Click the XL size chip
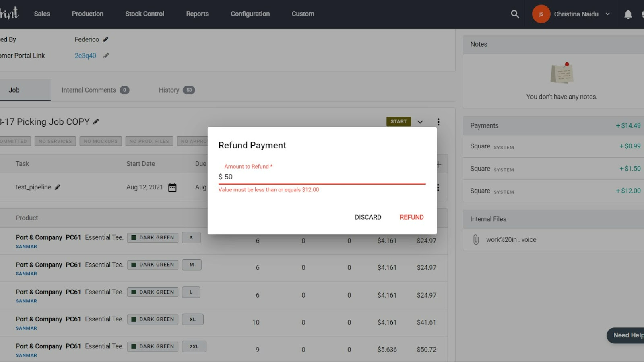Screen dimensions: 644x362 click(x=192, y=319)
